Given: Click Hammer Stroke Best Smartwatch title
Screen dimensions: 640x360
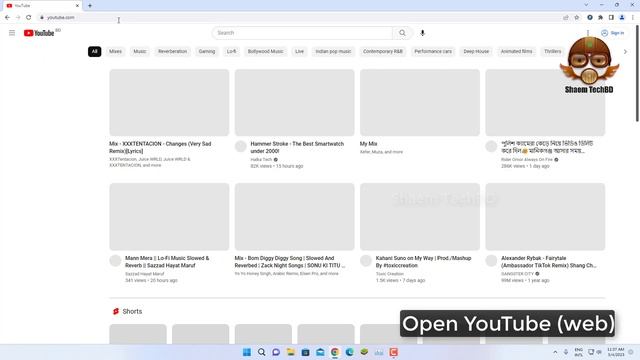Looking at the screenshot, I should point(297,147).
